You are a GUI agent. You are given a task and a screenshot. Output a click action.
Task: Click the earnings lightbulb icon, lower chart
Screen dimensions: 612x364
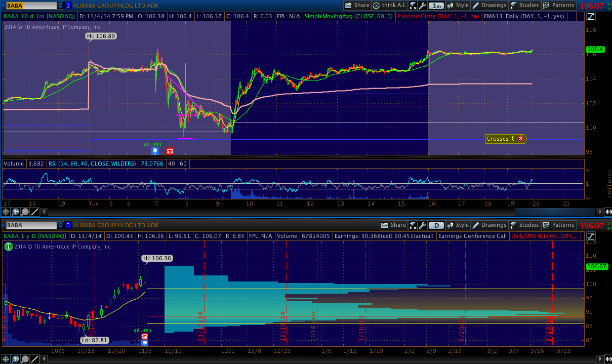145,343
